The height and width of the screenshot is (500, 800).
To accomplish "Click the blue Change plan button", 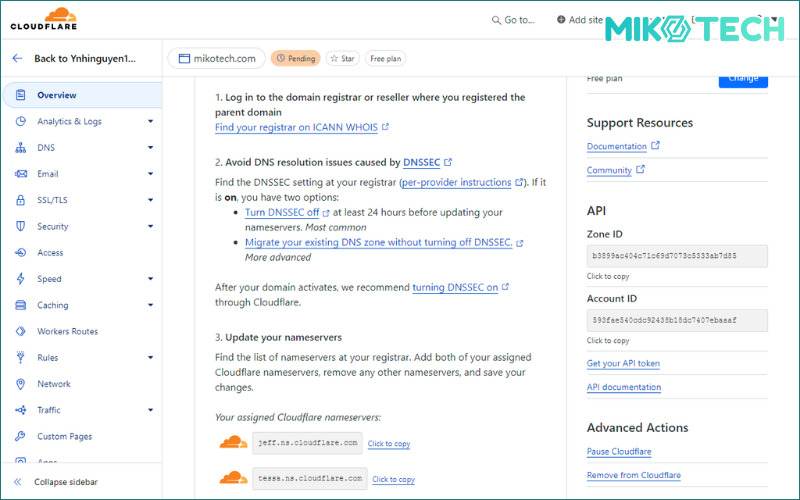I will coord(743,82).
